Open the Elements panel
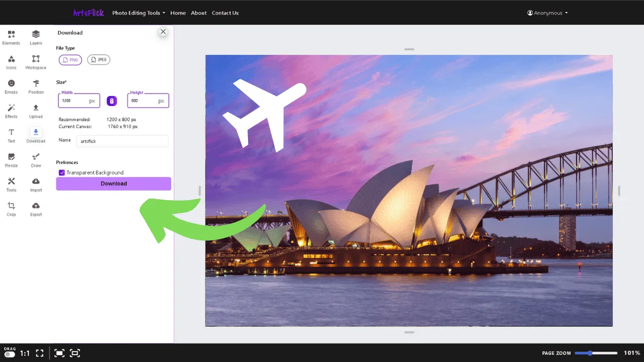The image size is (644, 362). pyautogui.click(x=11, y=37)
